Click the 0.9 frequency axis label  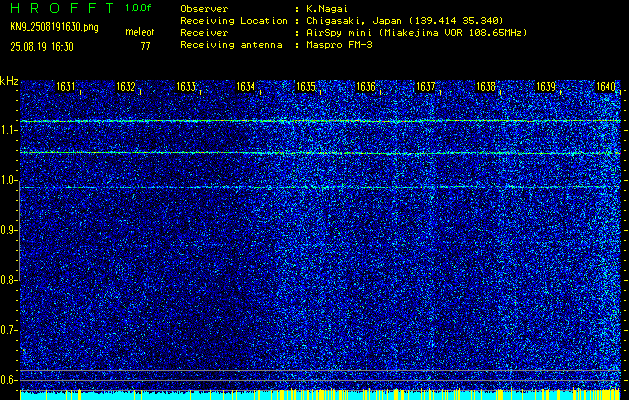[x=8, y=230]
